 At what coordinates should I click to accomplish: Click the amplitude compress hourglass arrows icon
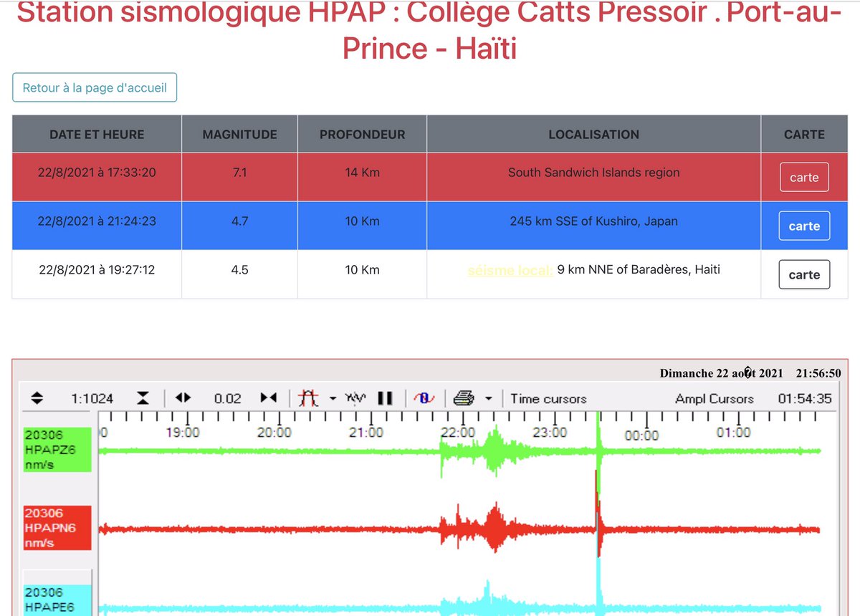pos(143,398)
